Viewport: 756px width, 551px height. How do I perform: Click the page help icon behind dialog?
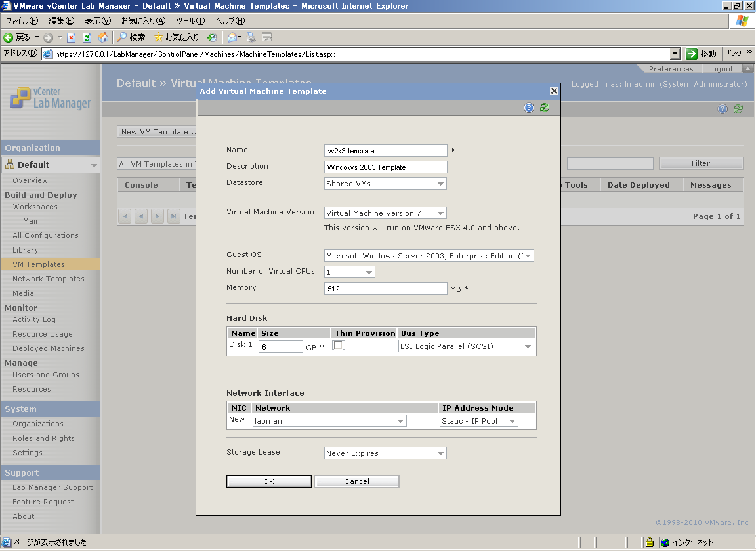click(x=723, y=109)
